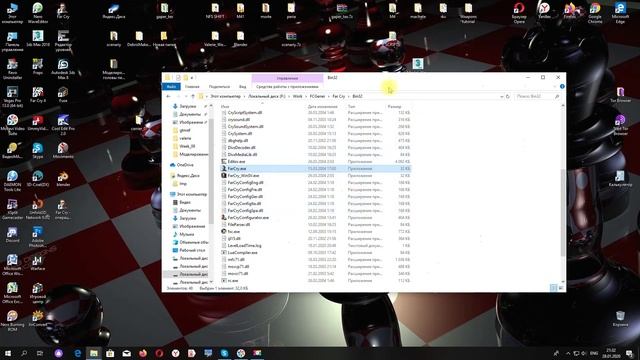Viewport: 640px width, 360px height.
Task: Open Nero WaveEditor desktop shortcut
Action: [38, 12]
